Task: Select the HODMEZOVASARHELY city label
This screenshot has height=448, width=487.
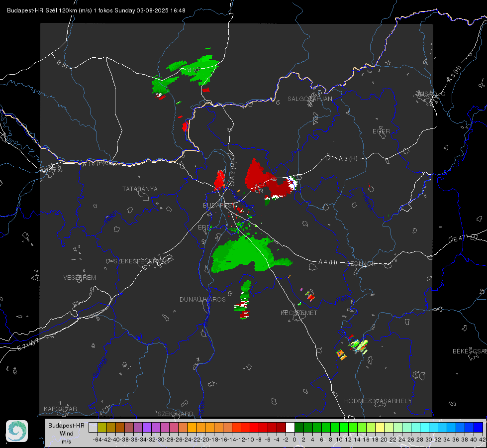Action: coord(378,401)
